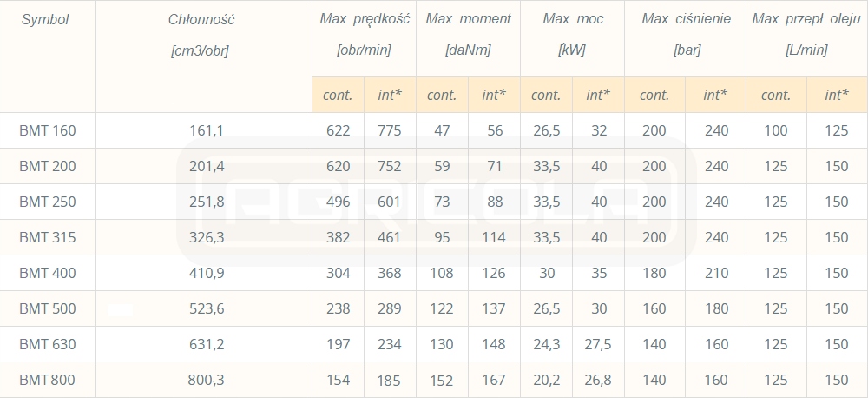The image size is (868, 398).
Task: Click the BMT 500 symbol cell
Action: (48, 308)
